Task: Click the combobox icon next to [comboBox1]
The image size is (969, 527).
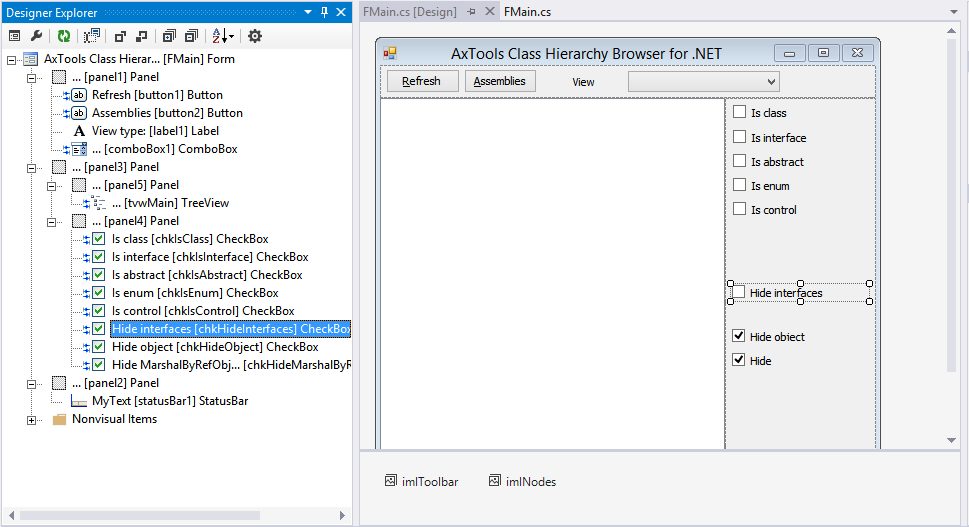Action: 79,149
